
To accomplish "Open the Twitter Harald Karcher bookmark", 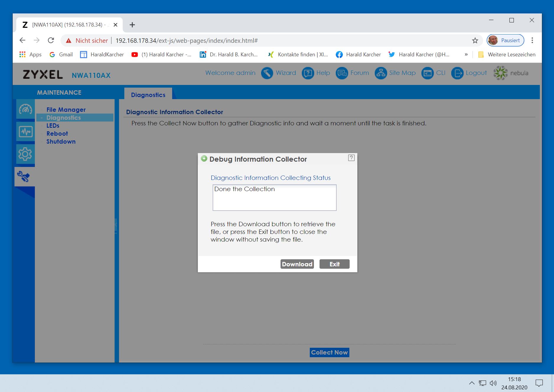I will (419, 55).
